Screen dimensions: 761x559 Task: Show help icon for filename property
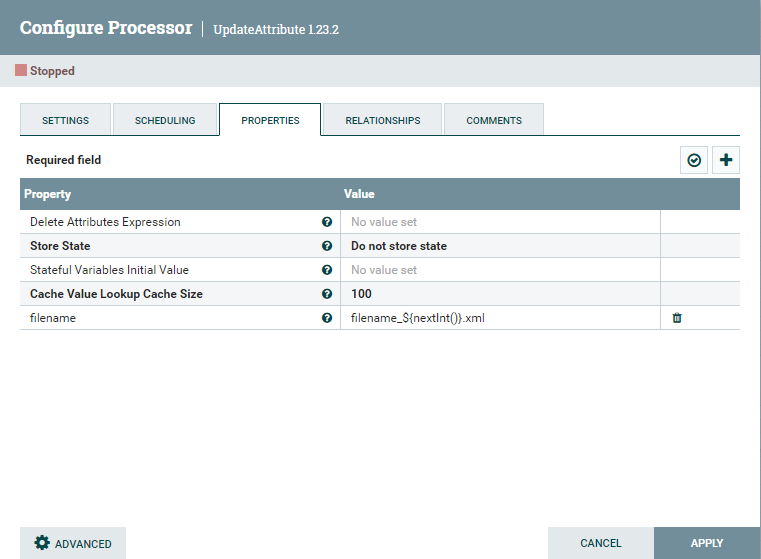coord(327,318)
